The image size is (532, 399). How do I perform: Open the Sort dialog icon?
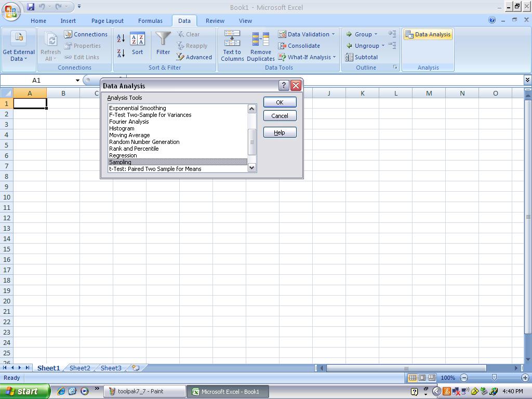tap(137, 44)
